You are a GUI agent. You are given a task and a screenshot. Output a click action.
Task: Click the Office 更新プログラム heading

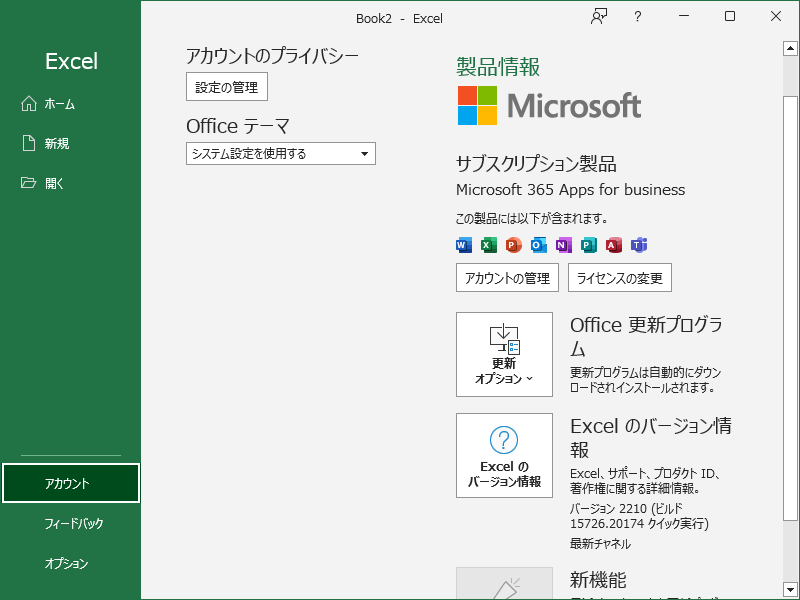pyautogui.click(x=646, y=336)
